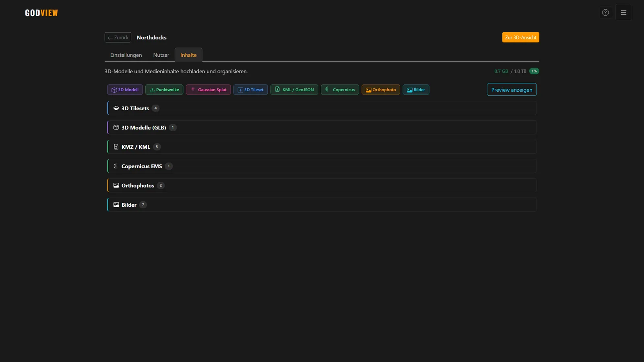
Task: Open the hamburger menu icon
Action: 623,12
